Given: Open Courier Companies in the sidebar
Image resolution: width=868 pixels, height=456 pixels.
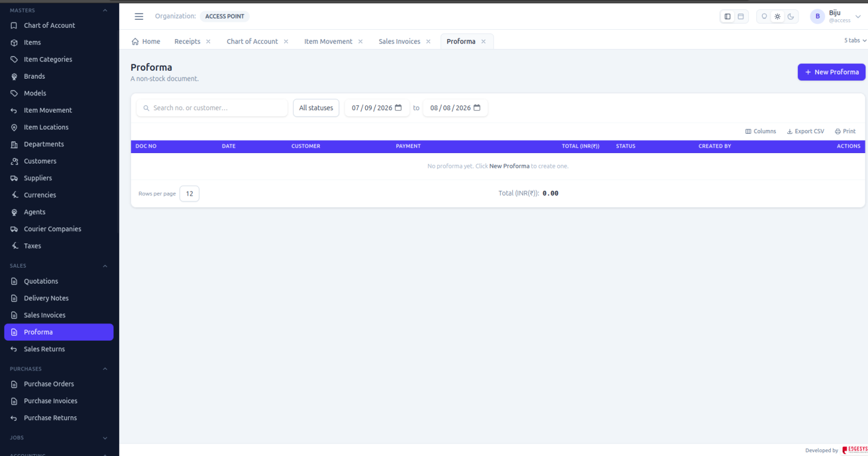Looking at the screenshot, I should click(x=59, y=229).
